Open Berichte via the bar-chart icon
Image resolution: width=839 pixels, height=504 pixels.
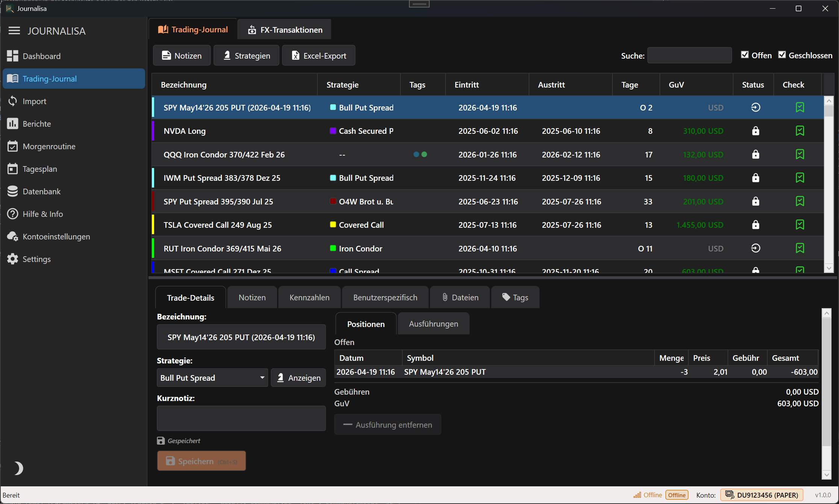click(12, 124)
